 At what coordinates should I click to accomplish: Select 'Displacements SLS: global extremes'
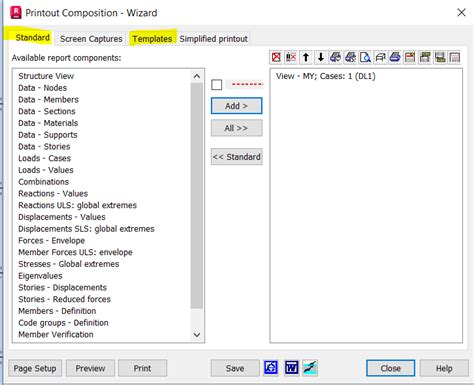pos(86,229)
